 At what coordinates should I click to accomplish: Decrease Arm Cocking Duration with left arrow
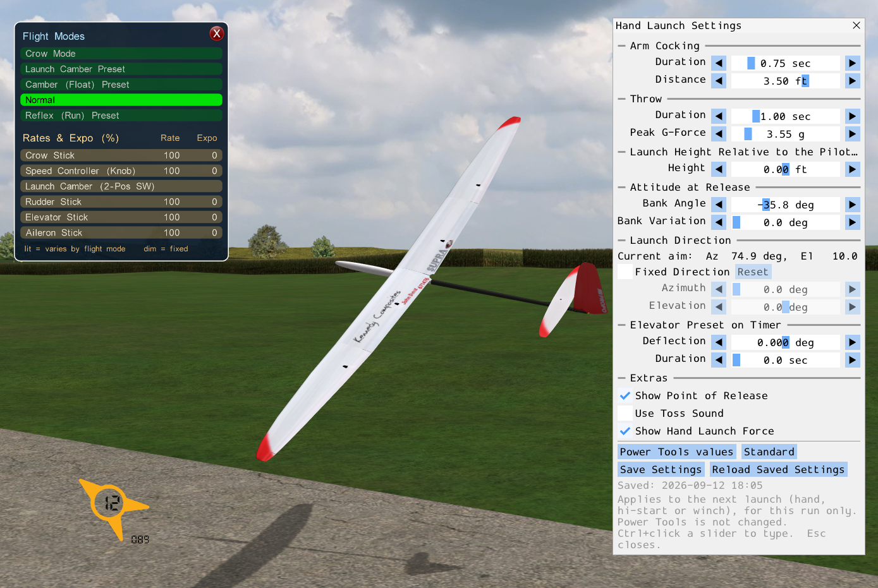click(719, 63)
